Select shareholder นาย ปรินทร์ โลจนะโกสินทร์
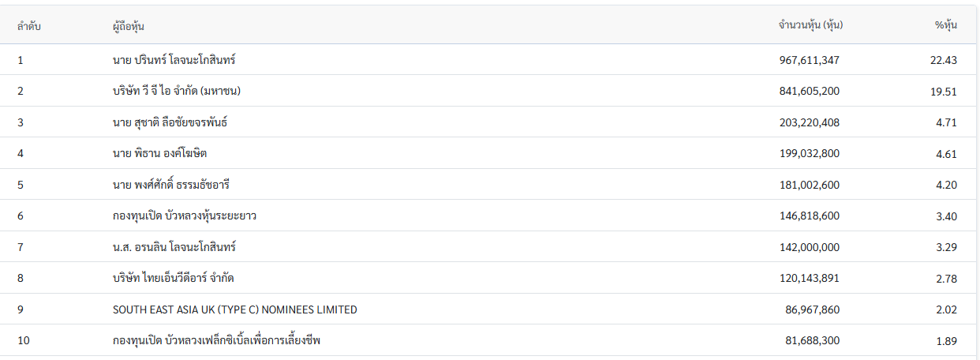This screenshot has width=980, height=360. tap(174, 60)
